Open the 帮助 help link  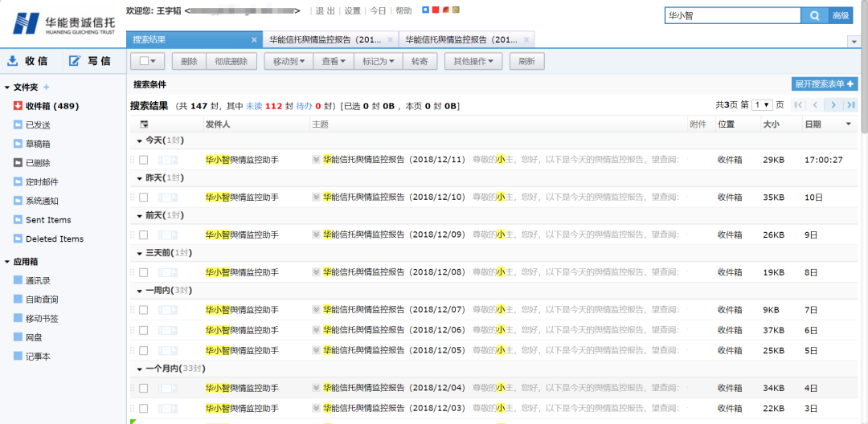point(404,11)
